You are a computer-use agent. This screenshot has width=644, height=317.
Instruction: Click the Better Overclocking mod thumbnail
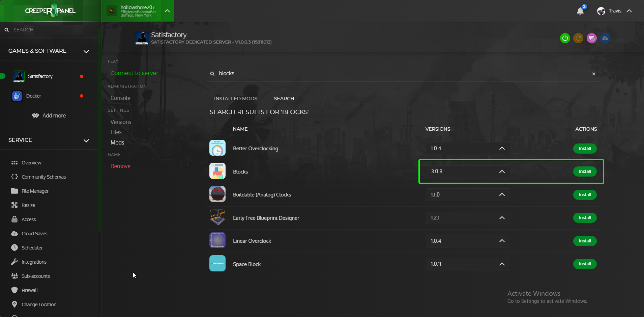[217, 148]
